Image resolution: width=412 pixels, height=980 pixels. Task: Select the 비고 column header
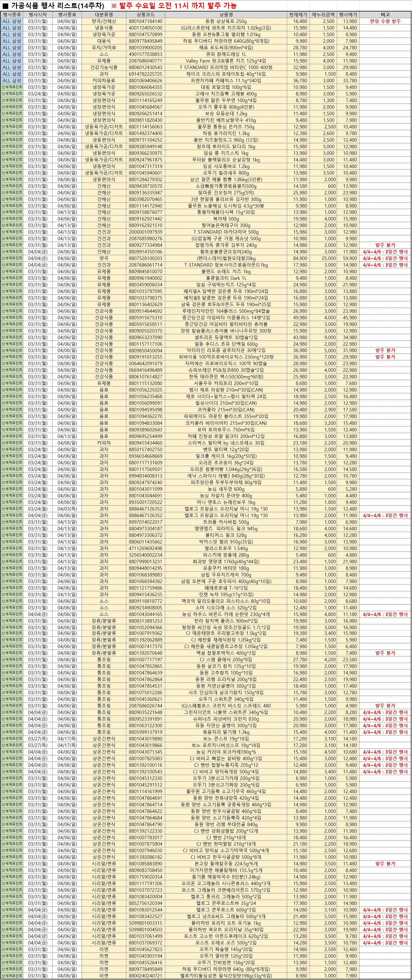pyautogui.click(x=385, y=14)
